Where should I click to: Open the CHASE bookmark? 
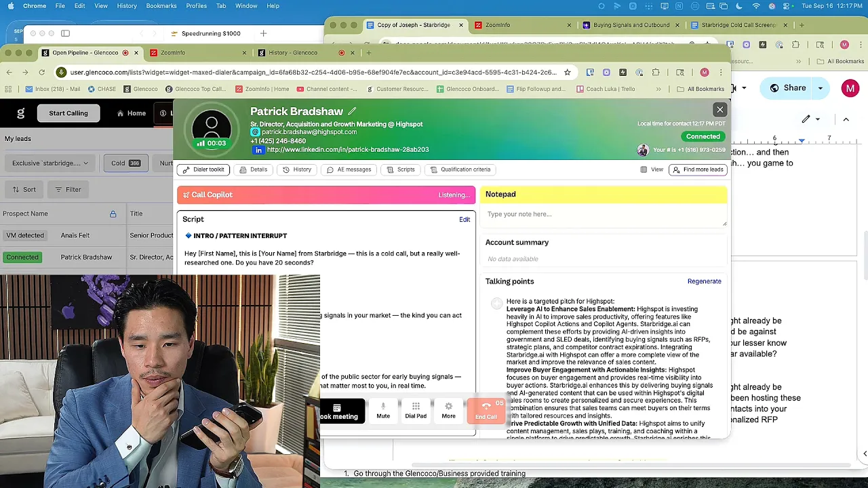point(100,89)
